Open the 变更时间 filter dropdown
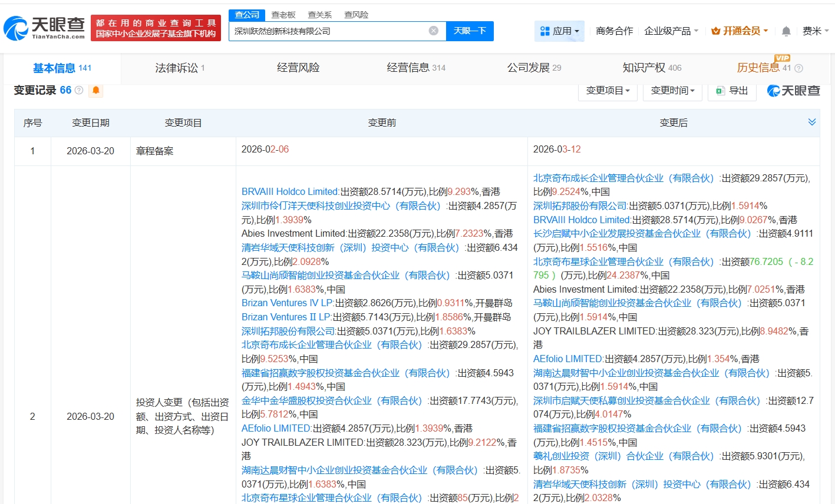The width and height of the screenshot is (835, 504). (x=672, y=91)
